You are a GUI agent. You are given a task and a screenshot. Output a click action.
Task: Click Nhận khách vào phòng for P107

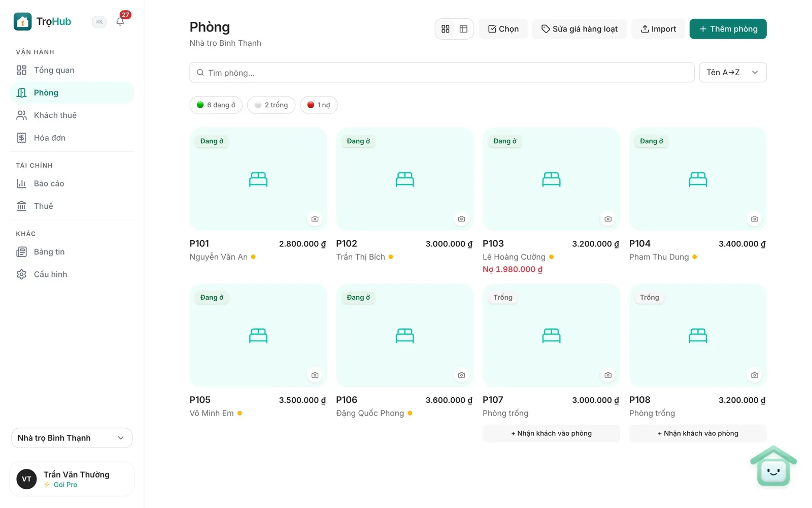pyautogui.click(x=551, y=433)
